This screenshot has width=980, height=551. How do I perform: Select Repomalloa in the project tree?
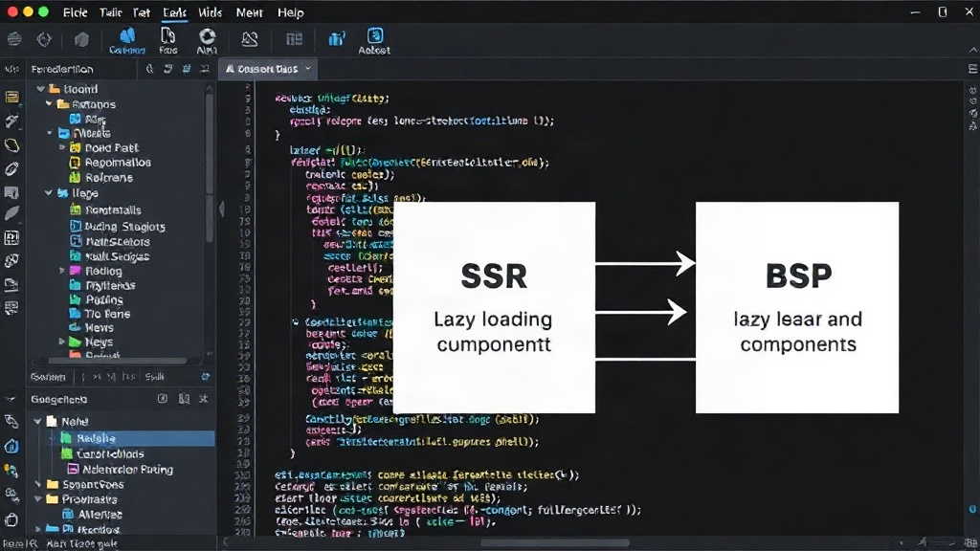coord(118,163)
